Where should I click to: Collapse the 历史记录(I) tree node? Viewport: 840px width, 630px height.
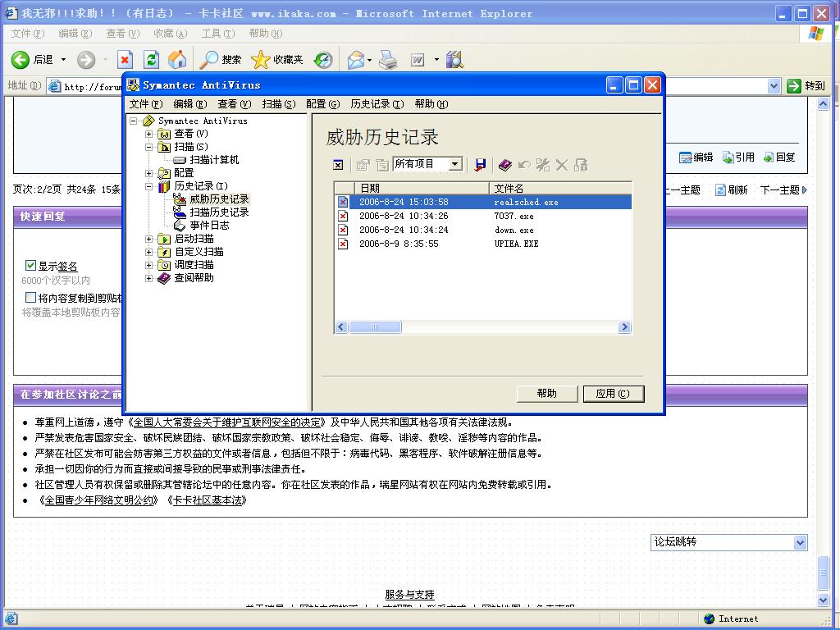149,186
